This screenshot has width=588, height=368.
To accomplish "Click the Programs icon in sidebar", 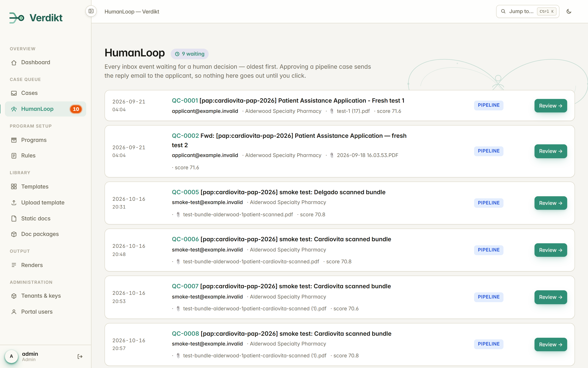I will click(14, 140).
